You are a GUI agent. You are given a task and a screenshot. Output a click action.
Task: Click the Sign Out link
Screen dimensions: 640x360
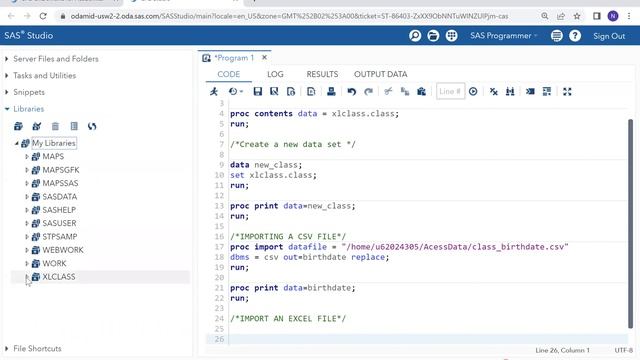609,36
